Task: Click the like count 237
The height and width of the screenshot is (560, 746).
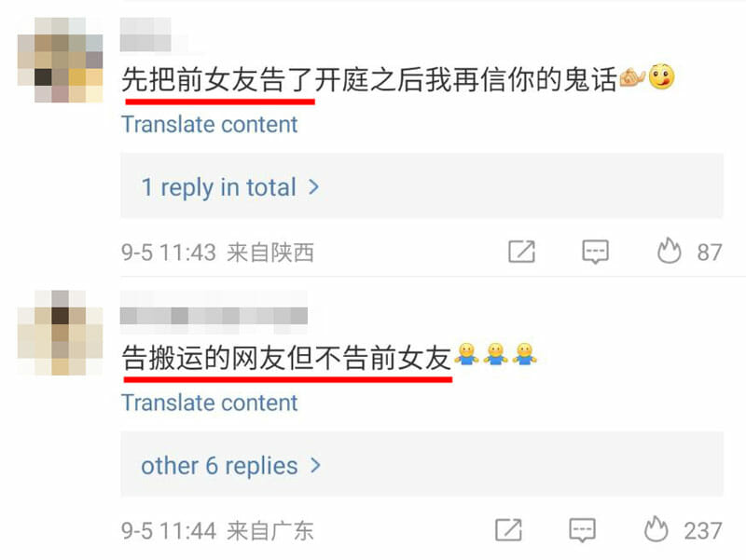Action: tap(703, 530)
